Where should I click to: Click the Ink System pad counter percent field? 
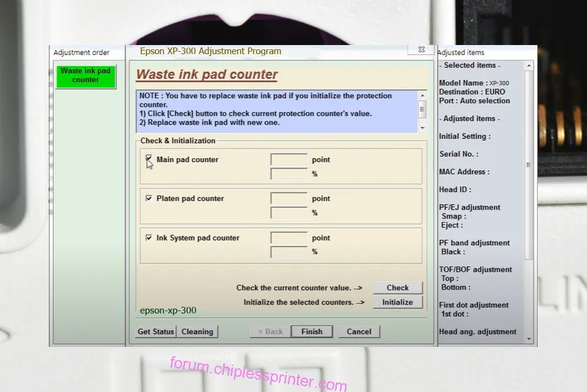pos(289,252)
